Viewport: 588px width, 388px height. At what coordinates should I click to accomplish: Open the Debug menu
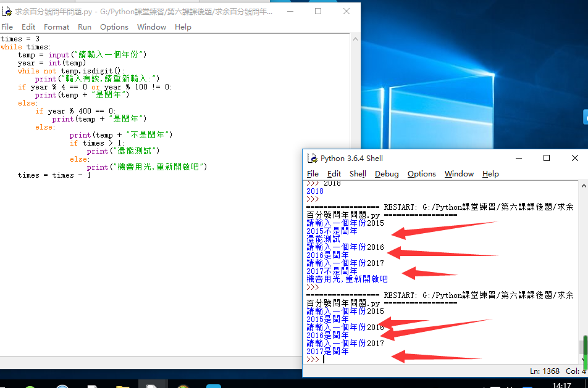click(387, 174)
